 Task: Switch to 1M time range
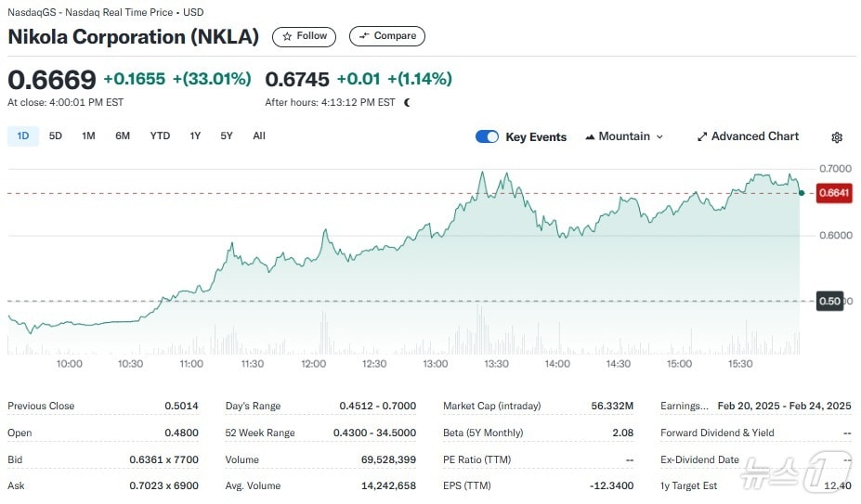coord(88,136)
